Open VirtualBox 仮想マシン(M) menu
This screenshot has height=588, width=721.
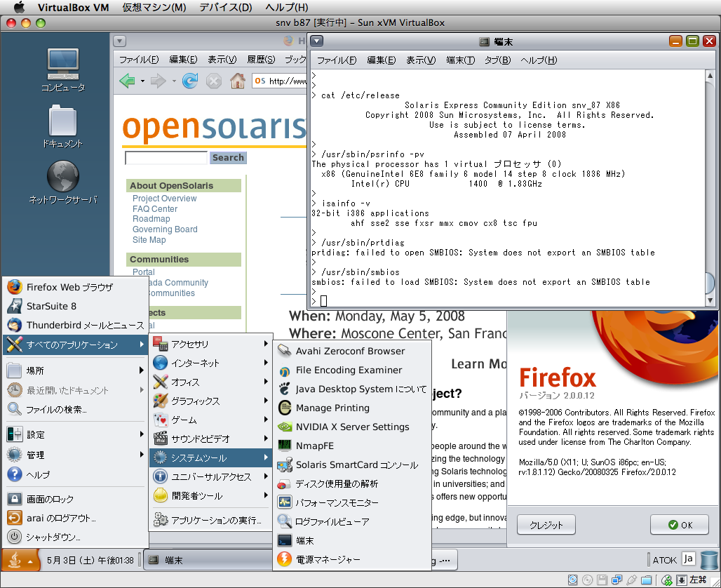154,7
